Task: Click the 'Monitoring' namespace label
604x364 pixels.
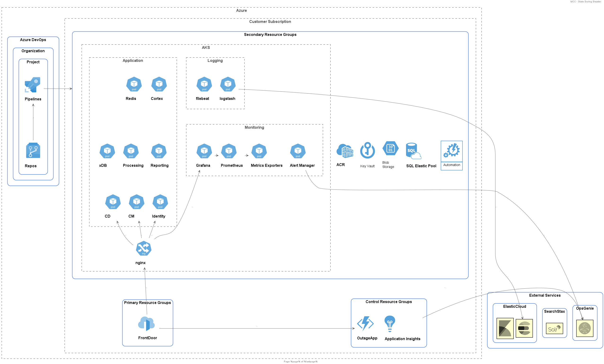Action: click(x=254, y=127)
